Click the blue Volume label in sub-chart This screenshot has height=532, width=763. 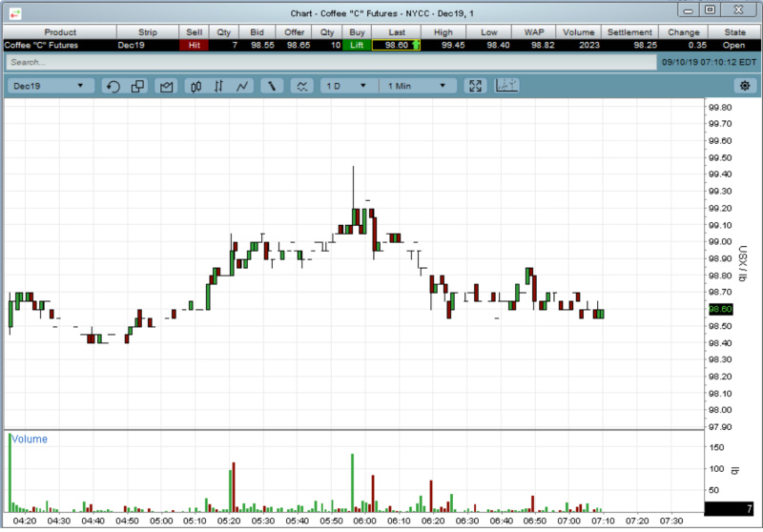[30, 440]
